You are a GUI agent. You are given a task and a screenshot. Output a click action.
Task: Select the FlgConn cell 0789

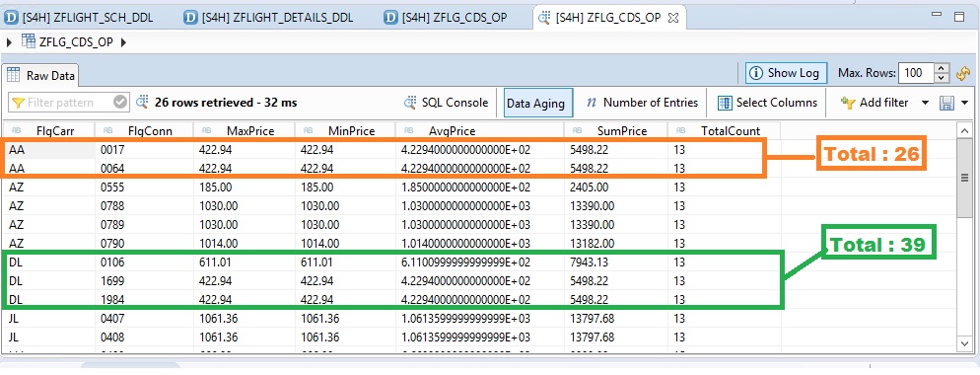click(x=144, y=225)
